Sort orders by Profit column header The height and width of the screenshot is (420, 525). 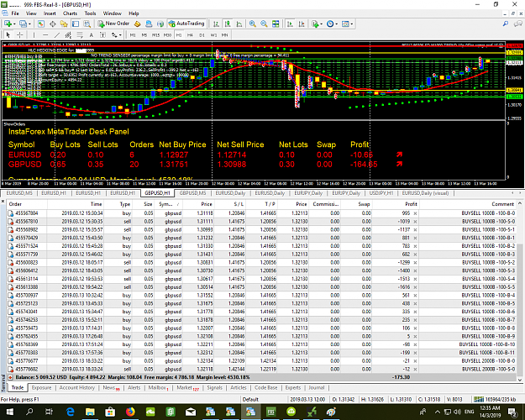411,204
